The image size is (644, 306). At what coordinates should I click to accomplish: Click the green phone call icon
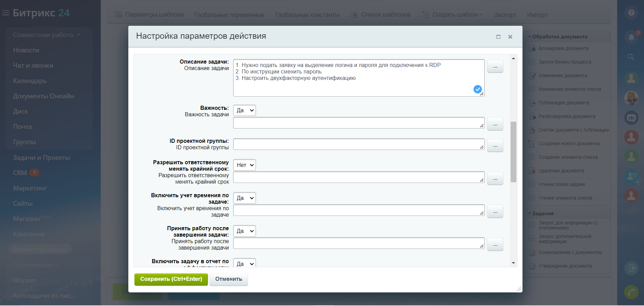tap(631, 292)
